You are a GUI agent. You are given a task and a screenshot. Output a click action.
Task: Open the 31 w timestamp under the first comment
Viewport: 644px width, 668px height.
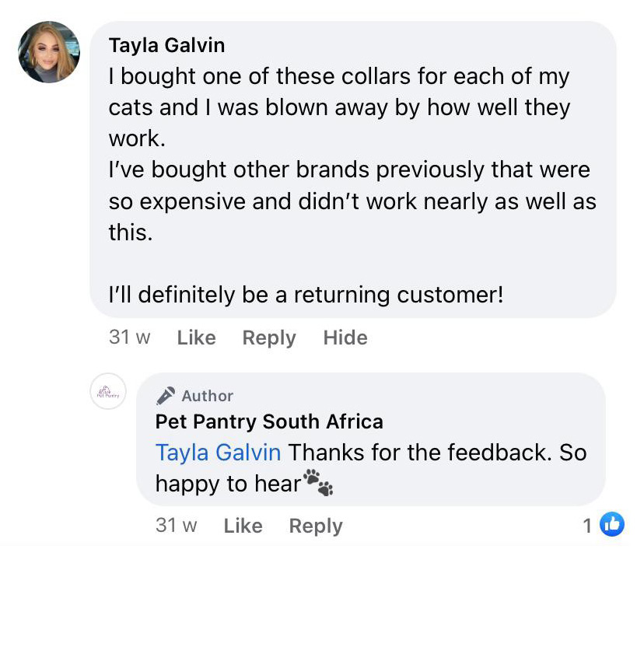point(130,337)
